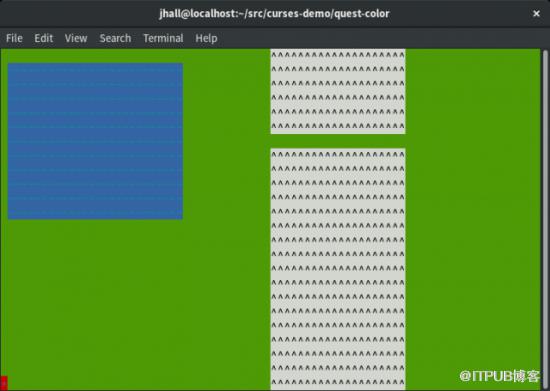The height and width of the screenshot is (391, 550).
Task: Click the upper gray mountain caret block
Action: click(x=338, y=91)
